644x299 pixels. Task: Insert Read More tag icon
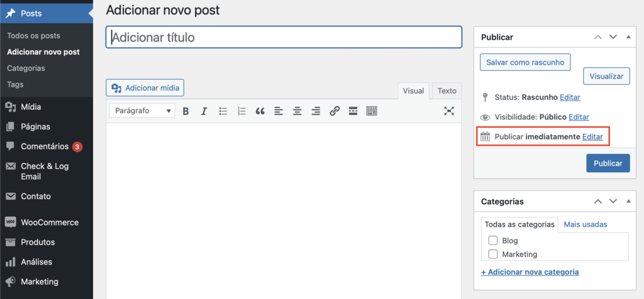point(353,111)
